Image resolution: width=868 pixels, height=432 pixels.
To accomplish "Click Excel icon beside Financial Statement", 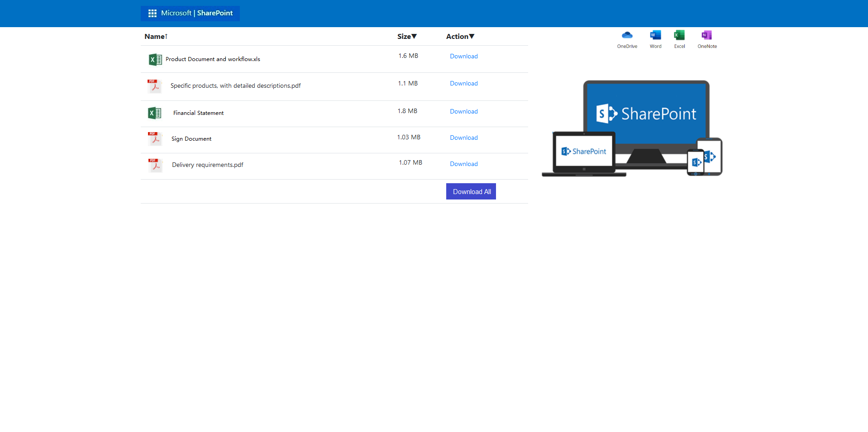I will (155, 113).
